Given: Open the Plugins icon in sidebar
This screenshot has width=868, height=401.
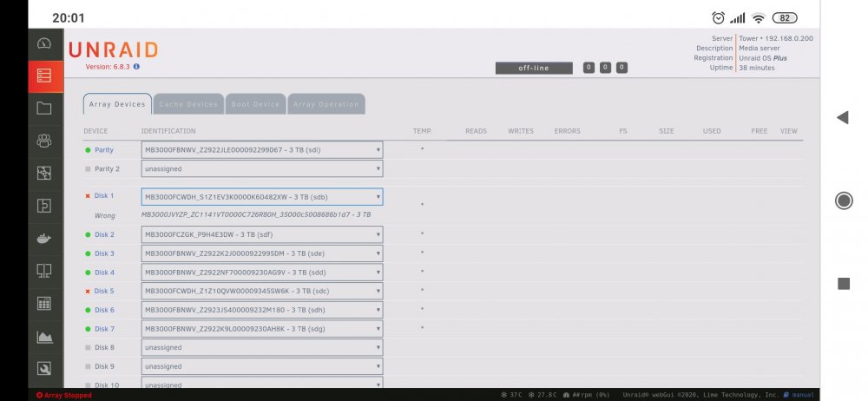Looking at the screenshot, I should pyautogui.click(x=44, y=206).
